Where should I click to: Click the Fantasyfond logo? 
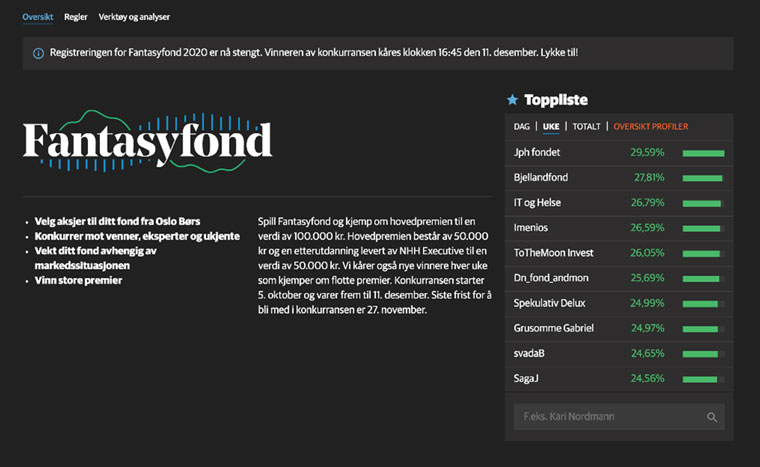click(147, 141)
